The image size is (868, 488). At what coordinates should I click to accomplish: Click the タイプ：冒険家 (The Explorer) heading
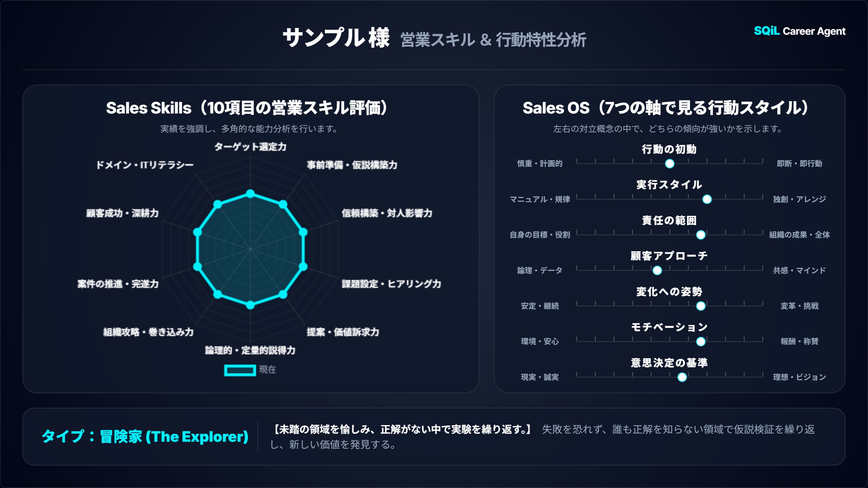pyautogui.click(x=145, y=437)
